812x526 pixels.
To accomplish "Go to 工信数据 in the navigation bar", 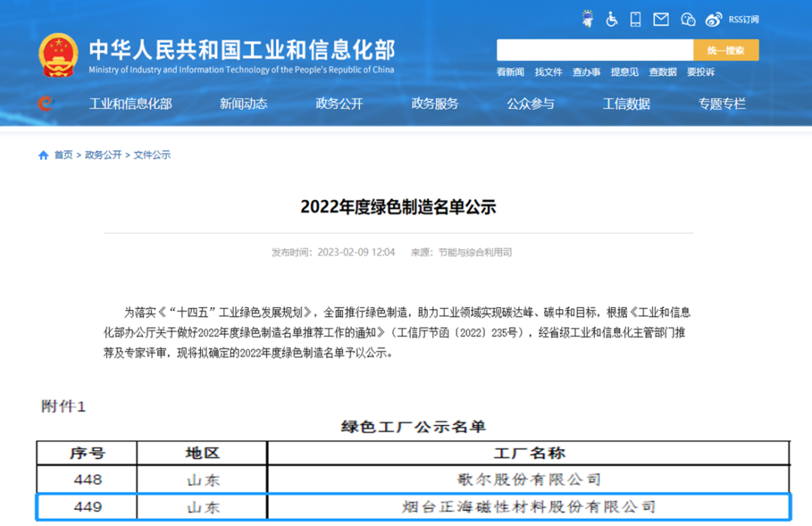I will (626, 104).
